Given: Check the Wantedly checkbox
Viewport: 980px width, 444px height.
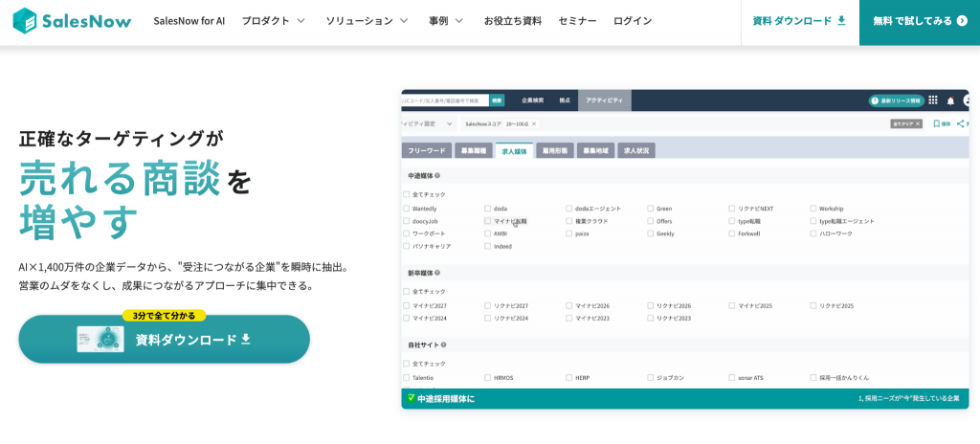Looking at the screenshot, I should 406,209.
